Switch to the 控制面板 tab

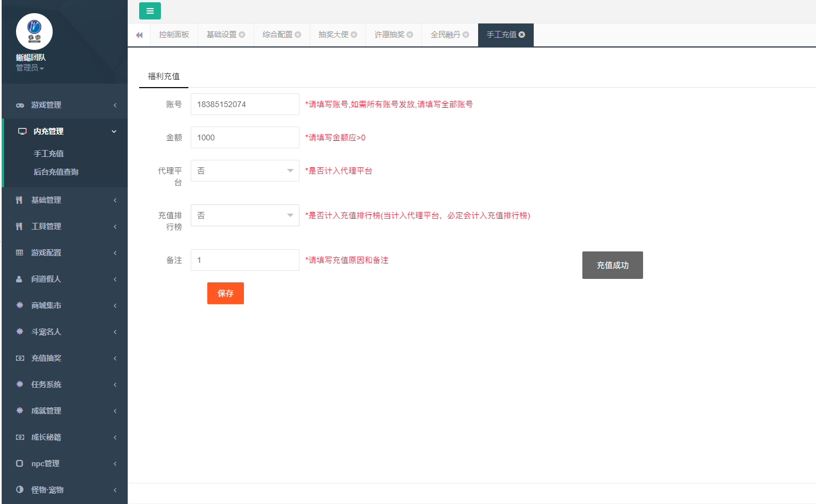click(x=174, y=35)
